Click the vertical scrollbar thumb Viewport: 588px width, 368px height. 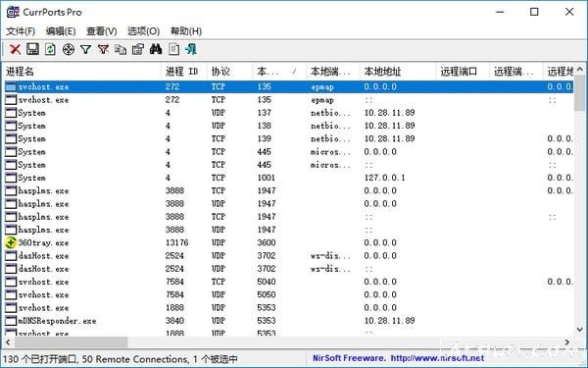point(580,93)
